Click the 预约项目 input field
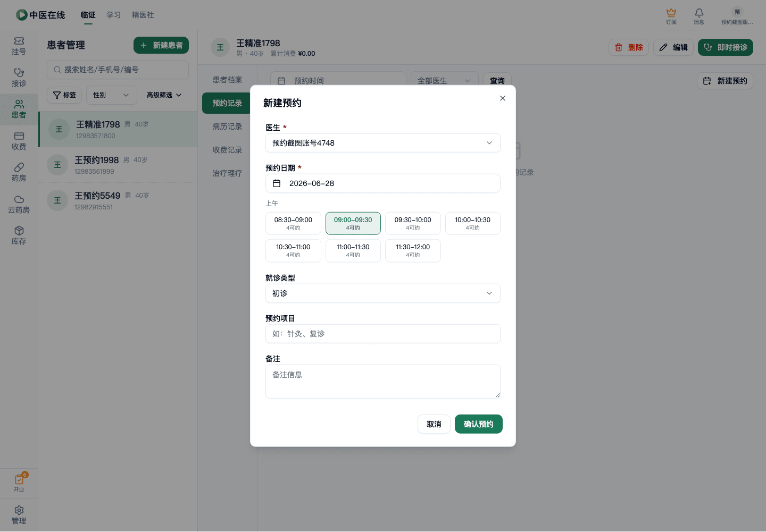The height and width of the screenshot is (532, 766). point(383,334)
